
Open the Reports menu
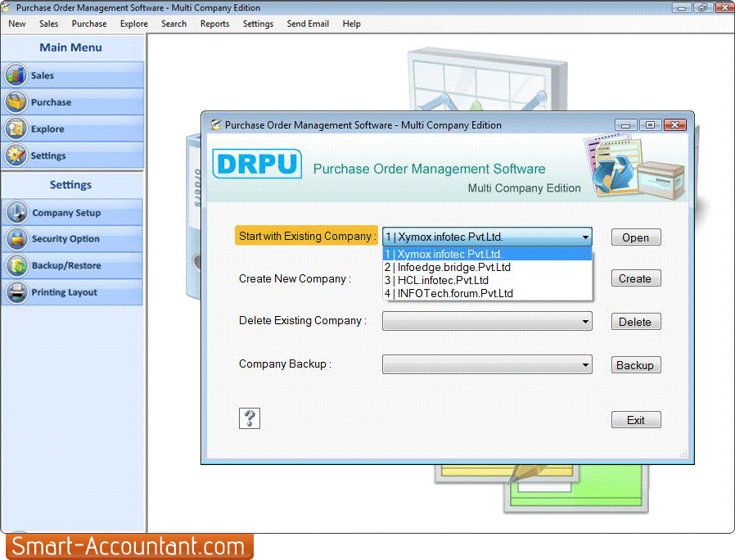click(x=214, y=24)
